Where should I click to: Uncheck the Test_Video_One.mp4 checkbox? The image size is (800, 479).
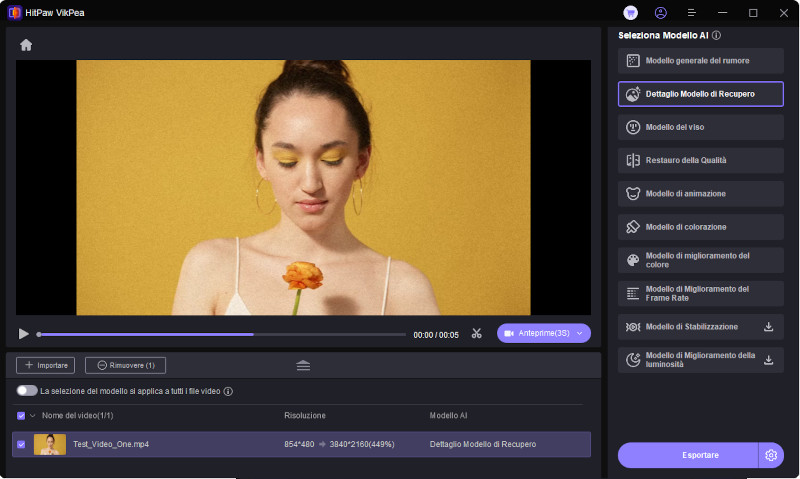22,444
